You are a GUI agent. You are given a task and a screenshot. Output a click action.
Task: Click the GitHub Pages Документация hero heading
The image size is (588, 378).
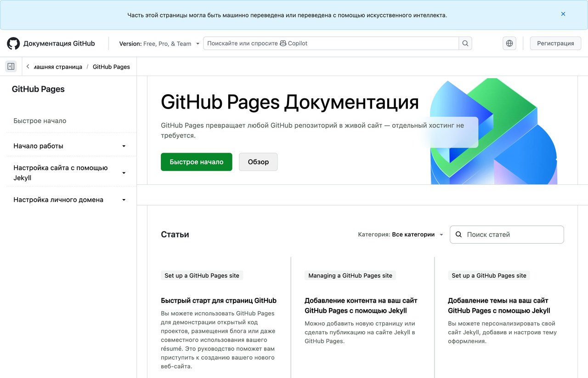pyautogui.click(x=290, y=102)
